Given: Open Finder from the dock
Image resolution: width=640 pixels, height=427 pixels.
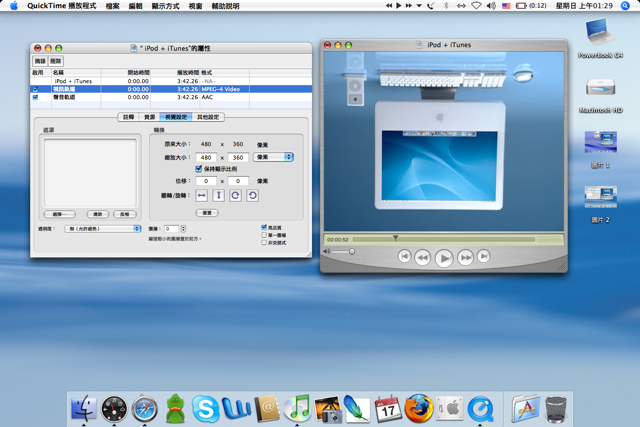Looking at the screenshot, I should (83, 409).
